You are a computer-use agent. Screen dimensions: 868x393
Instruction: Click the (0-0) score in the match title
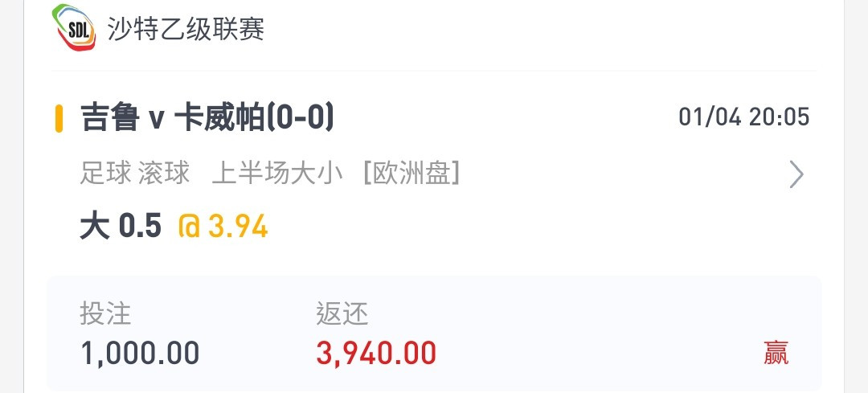tap(300, 118)
